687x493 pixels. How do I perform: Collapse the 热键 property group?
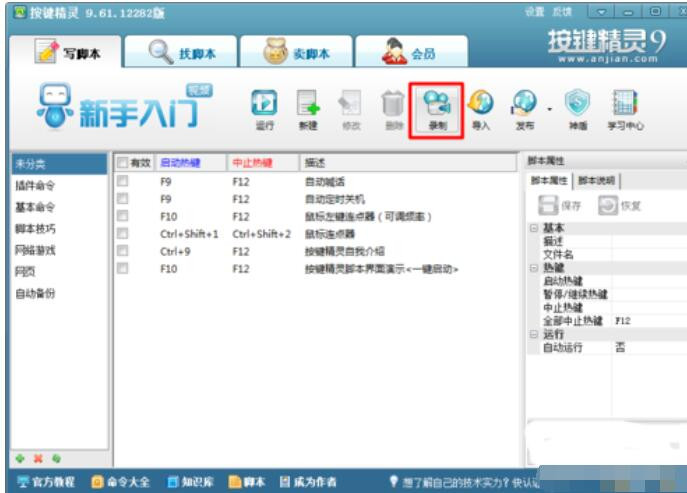coord(534,268)
